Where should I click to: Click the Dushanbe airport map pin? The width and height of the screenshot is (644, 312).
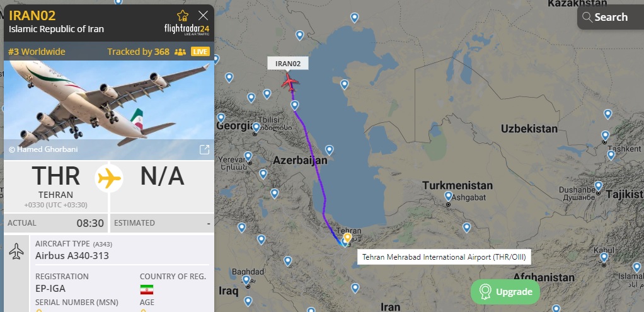pyautogui.click(x=599, y=186)
